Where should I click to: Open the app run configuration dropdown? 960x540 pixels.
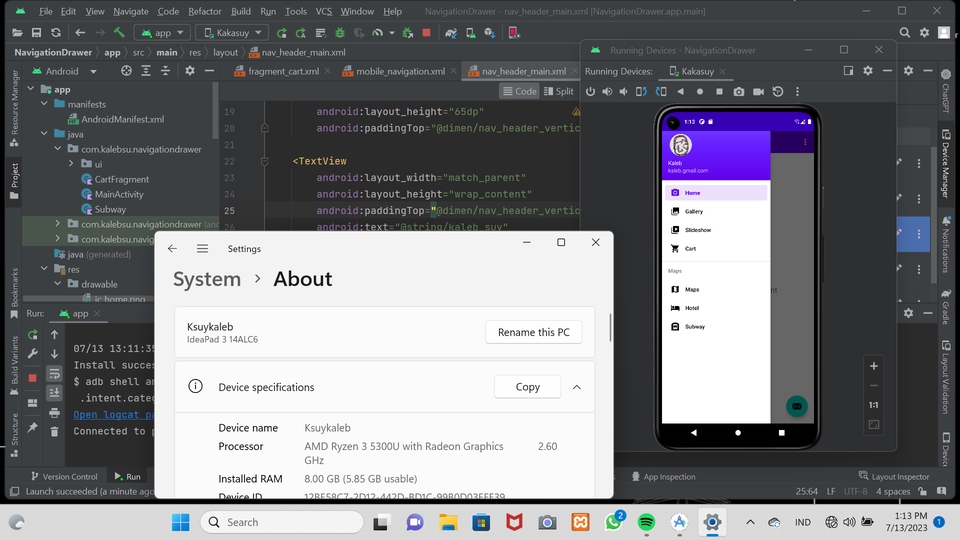[161, 32]
